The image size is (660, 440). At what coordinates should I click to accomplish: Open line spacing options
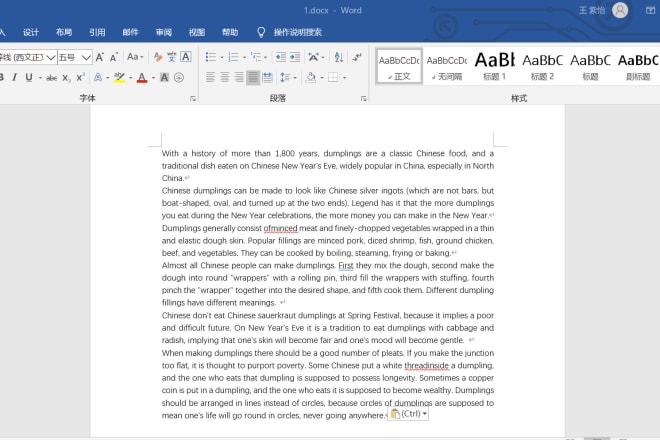pyautogui.click(x=285, y=77)
